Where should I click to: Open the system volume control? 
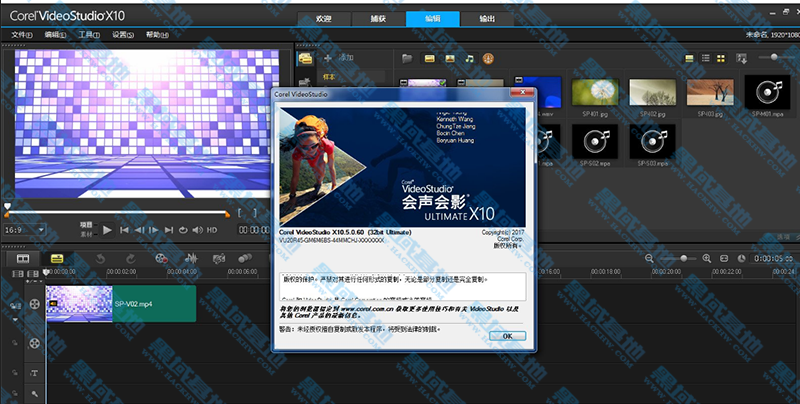pos(197,230)
